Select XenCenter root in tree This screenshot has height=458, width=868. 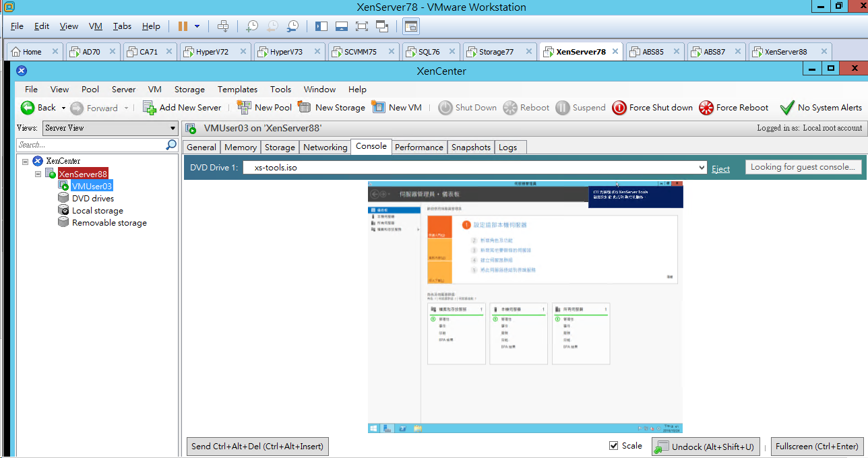pyautogui.click(x=63, y=161)
